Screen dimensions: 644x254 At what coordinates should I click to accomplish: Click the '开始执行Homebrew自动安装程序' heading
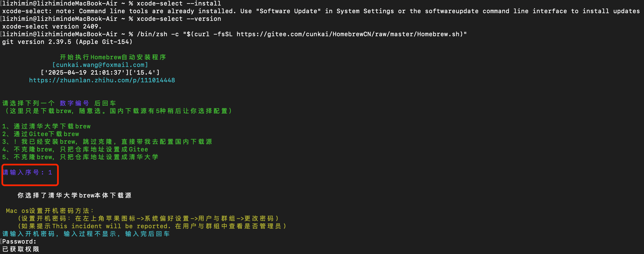point(113,57)
